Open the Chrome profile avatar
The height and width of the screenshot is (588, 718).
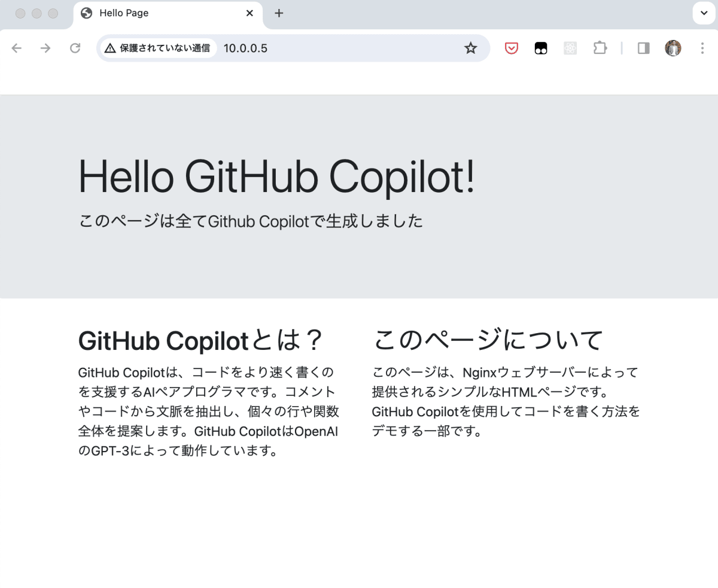point(673,48)
